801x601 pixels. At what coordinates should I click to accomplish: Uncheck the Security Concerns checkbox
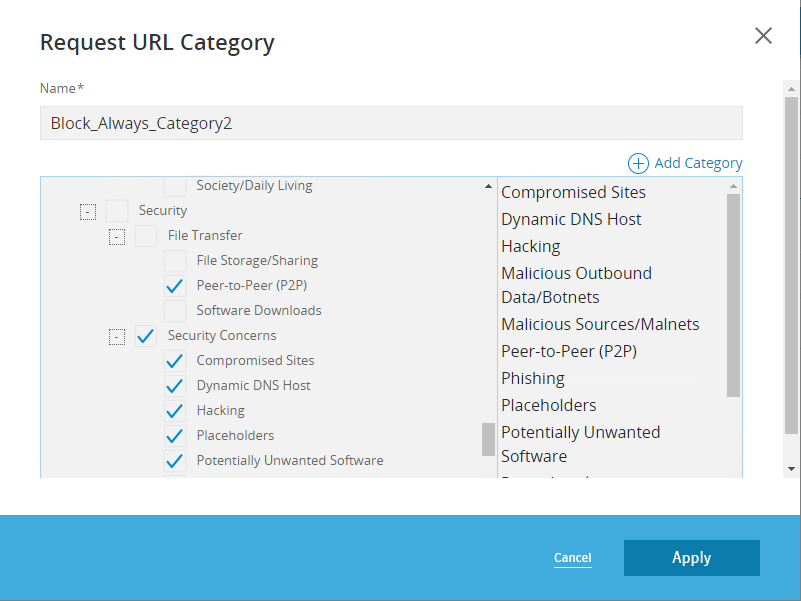146,336
